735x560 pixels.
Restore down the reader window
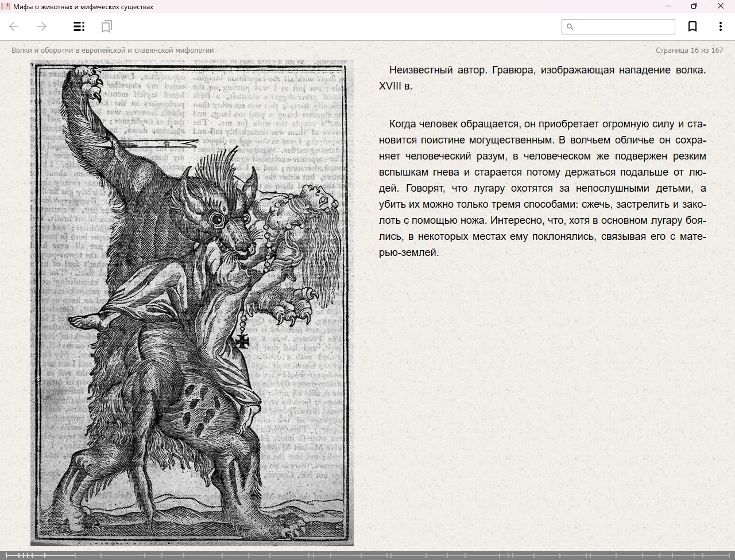pyautogui.click(x=694, y=6)
